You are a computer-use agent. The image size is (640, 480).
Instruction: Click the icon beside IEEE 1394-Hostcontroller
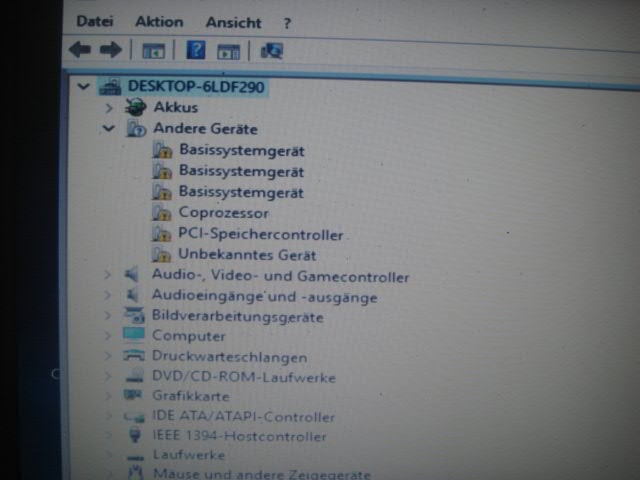135,435
